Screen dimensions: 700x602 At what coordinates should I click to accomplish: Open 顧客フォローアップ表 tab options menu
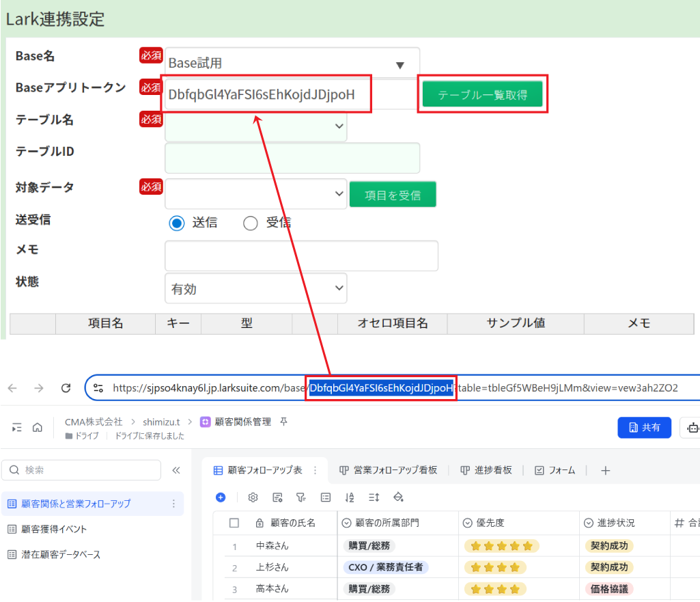(x=316, y=470)
